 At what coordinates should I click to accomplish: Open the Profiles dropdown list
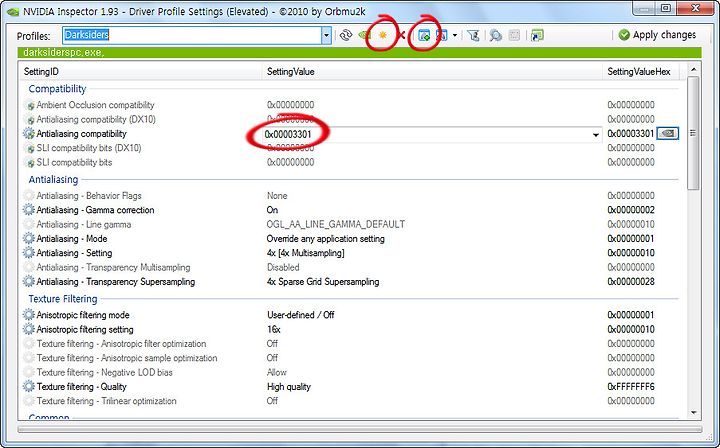point(326,35)
